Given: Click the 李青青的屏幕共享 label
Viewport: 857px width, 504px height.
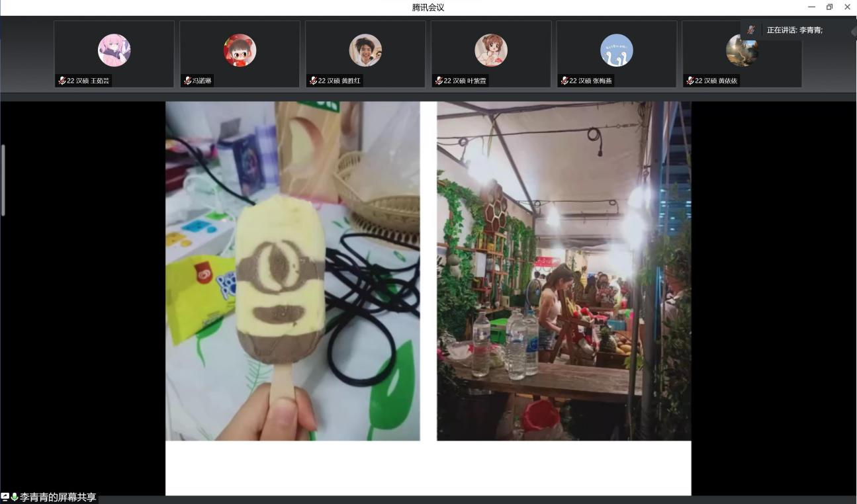Looking at the screenshot, I should (x=58, y=497).
